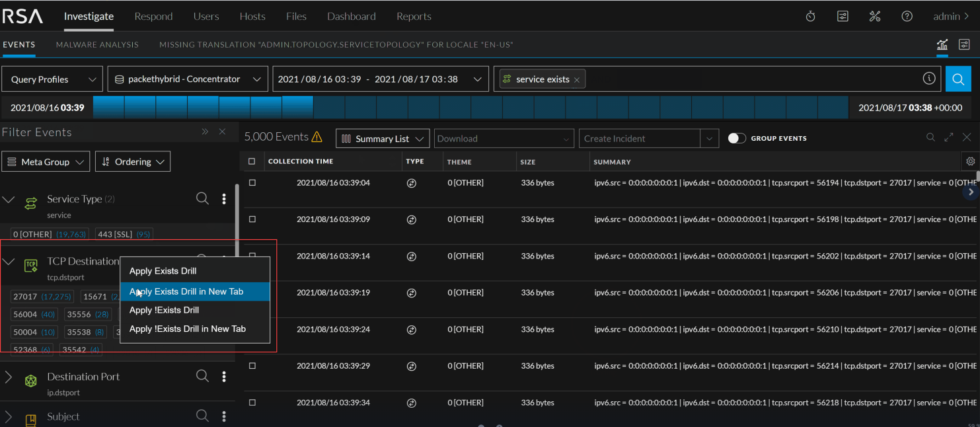Image resolution: width=980 pixels, height=427 pixels.
Task: Expand the Destination Port meta section
Action: pos(9,377)
